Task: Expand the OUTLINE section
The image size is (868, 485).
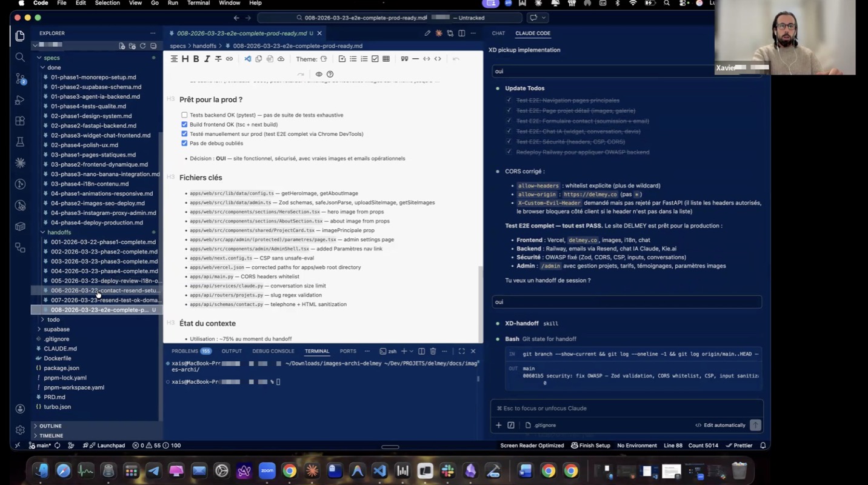Action: click(x=50, y=426)
